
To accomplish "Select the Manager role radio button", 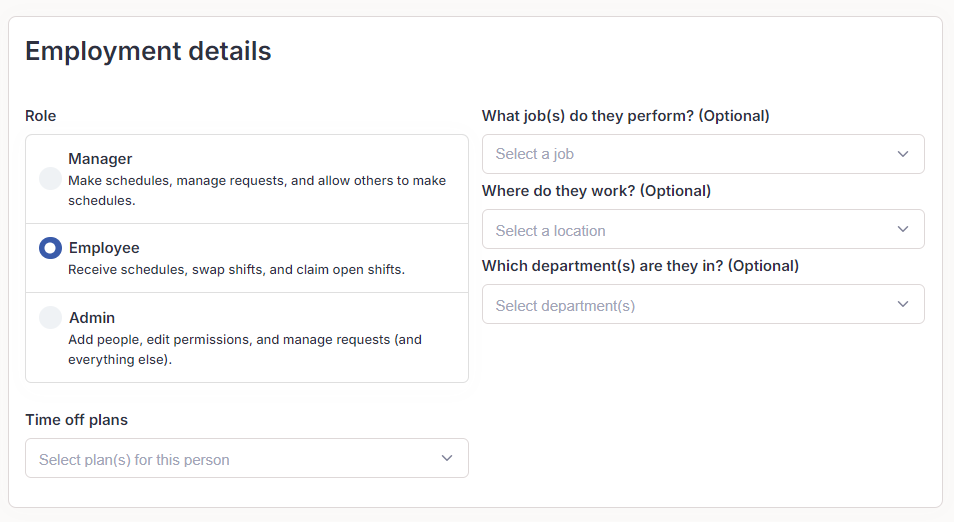I will tap(50, 179).
